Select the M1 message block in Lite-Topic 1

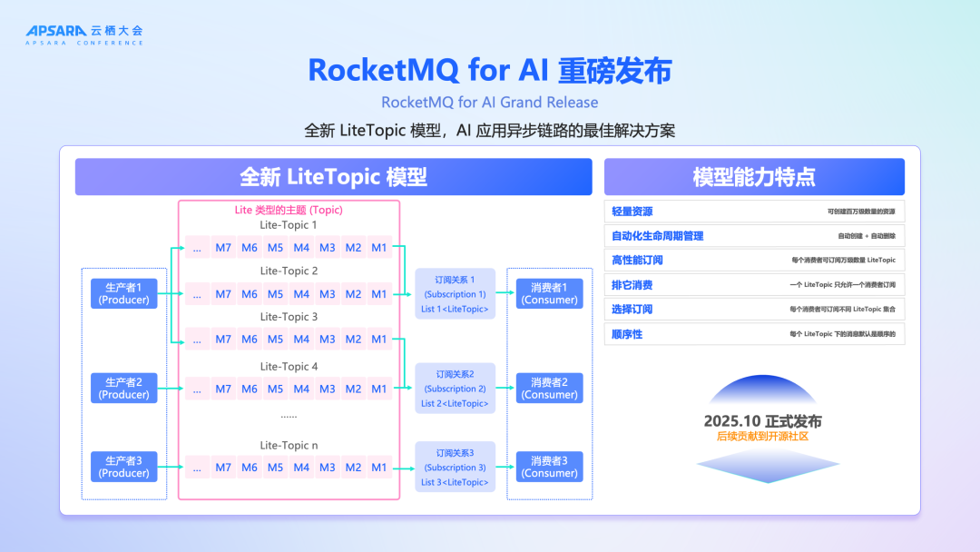click(x=378, y=247)
